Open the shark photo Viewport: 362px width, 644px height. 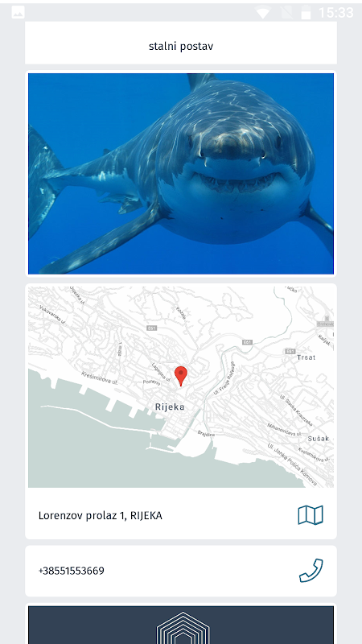pyautogui.click(x=181, y=174)
